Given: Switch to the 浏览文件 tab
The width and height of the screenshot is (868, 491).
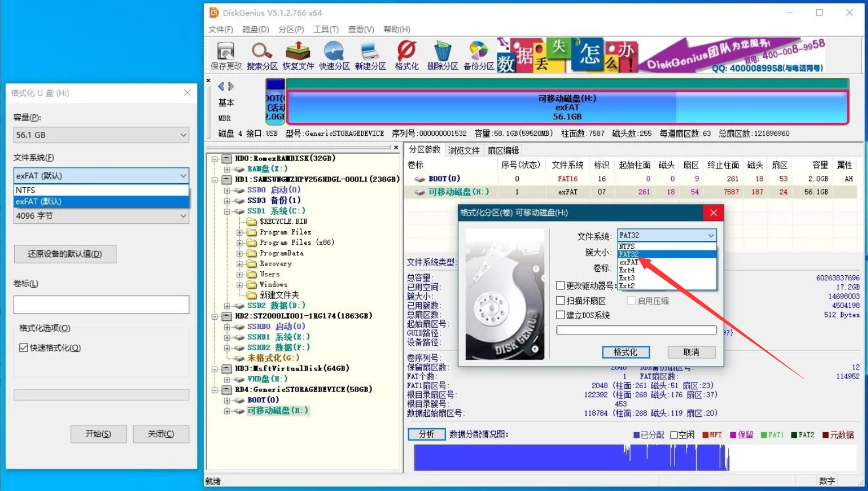Looking at the screenshot, I should tap(463, 150).
